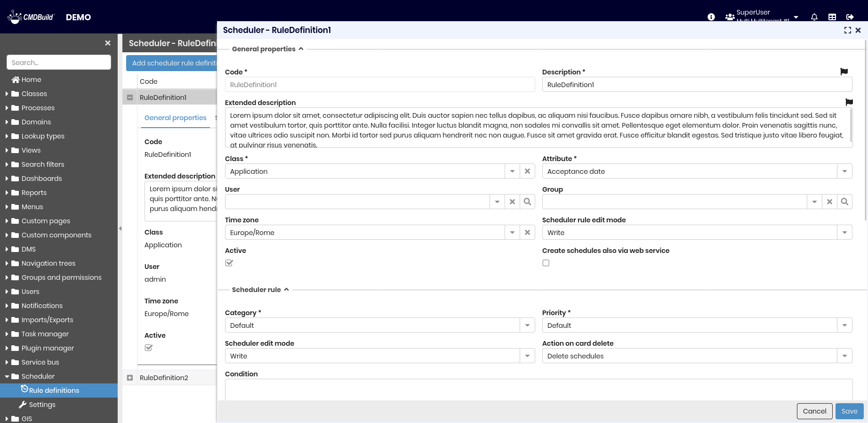Click the Extended description text area
This screenshot has height=423, width=868.
pyautogui.click(x=538, y=128)
